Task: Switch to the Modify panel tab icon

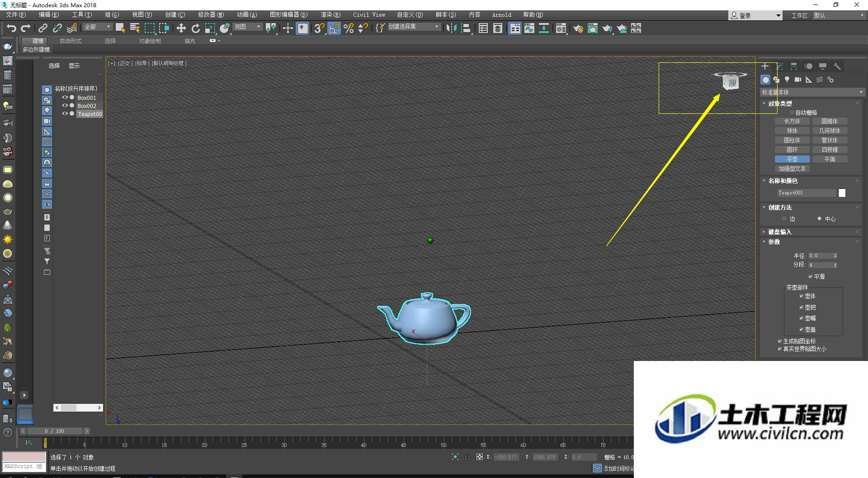Action: click(780, 66)
